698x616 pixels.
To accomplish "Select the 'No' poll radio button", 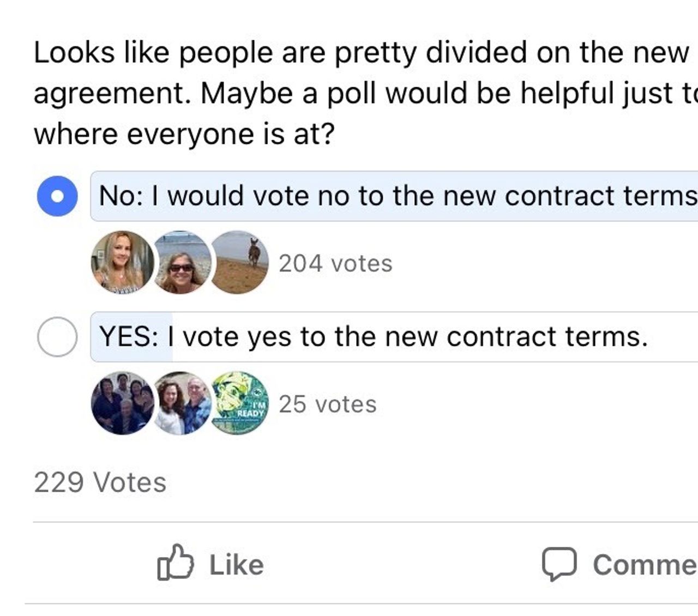I will coord(57,196).
